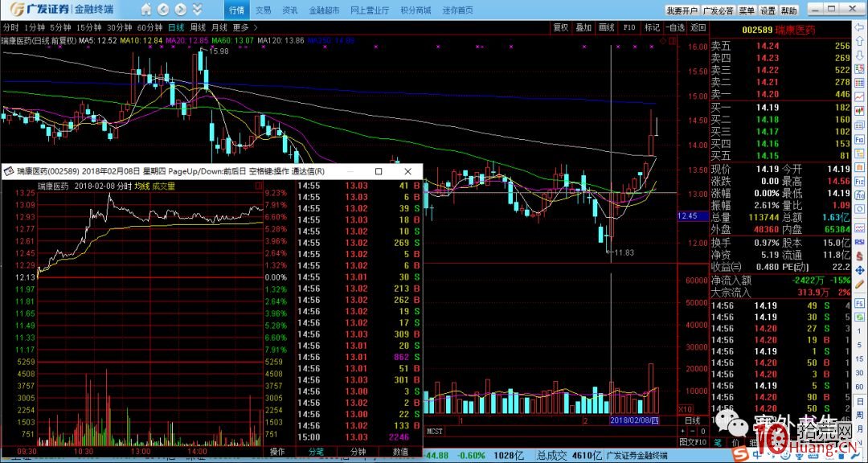
Task: Select the 价 tab in tick panel
Action: coord(735,443)
